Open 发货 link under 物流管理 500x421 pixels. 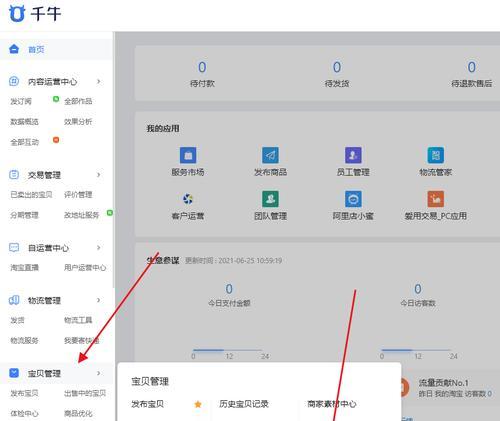tap(17, 320)
